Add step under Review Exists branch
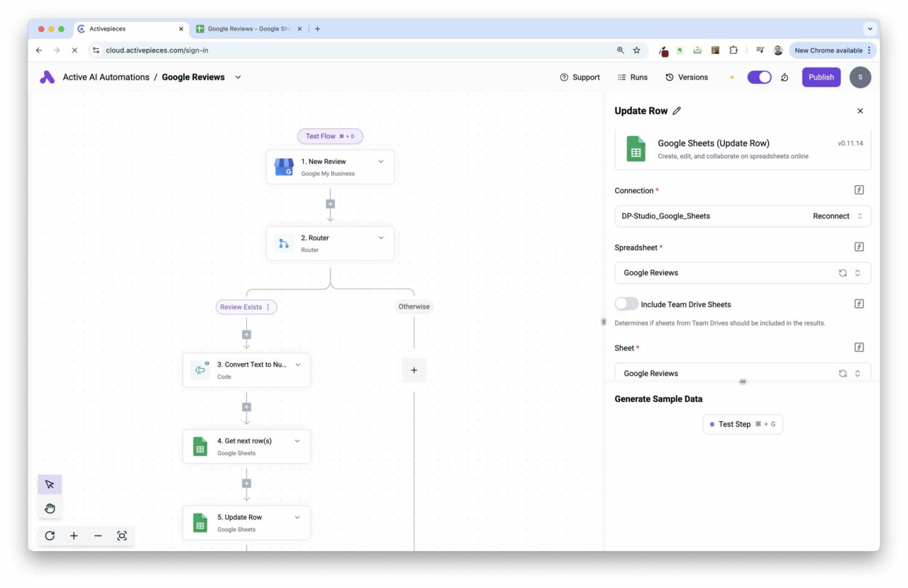 [x=246, y=334]
